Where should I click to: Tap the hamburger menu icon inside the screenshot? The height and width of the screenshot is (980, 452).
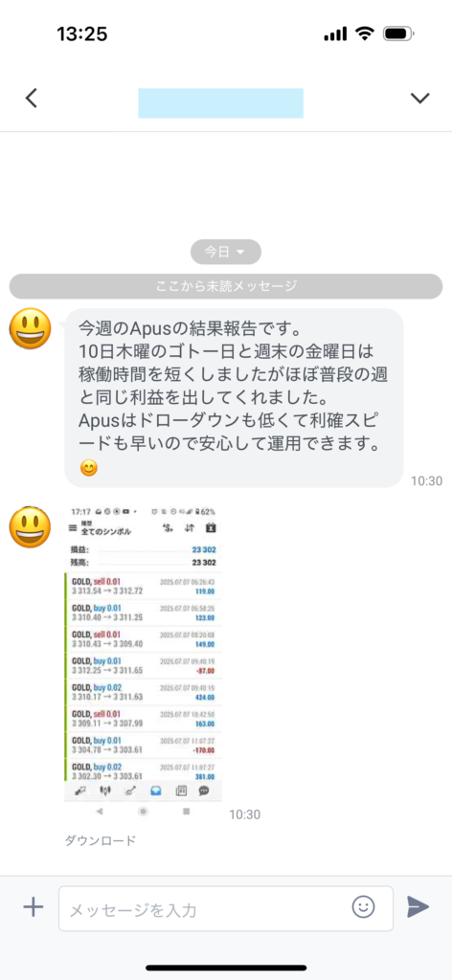click(x=73, y=528)
